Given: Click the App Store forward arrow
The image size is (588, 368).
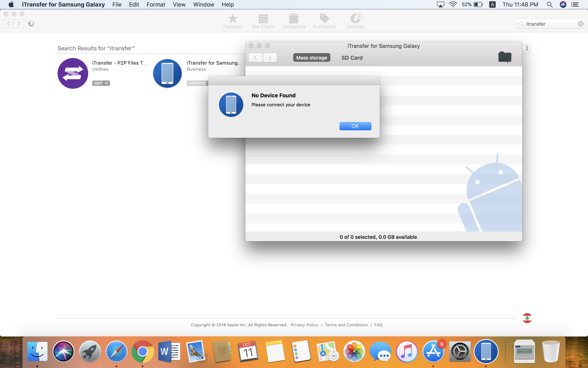Looking at the screenshot, I should point(19,24).
